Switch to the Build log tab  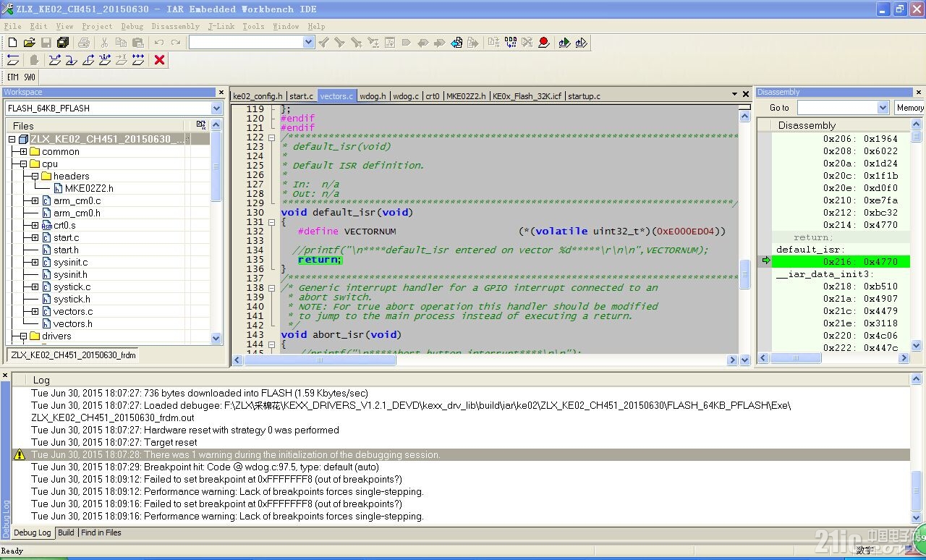click(66, 533)
